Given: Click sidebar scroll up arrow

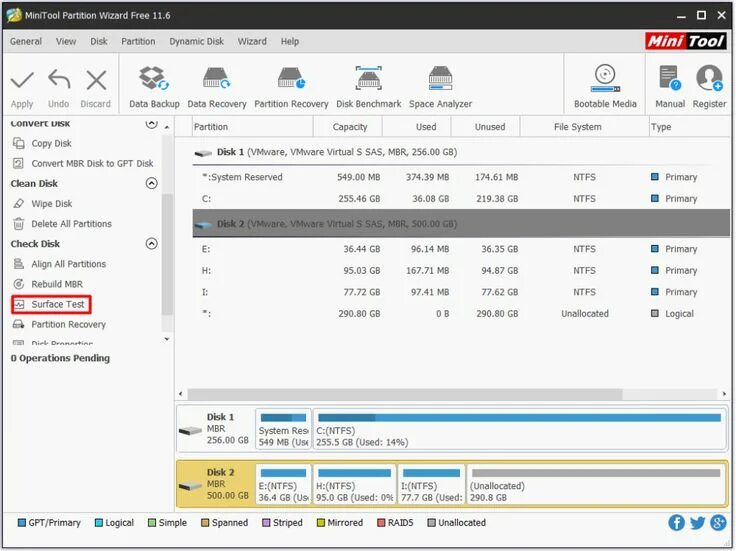Looking at the screenshot, I should (167, 127).
